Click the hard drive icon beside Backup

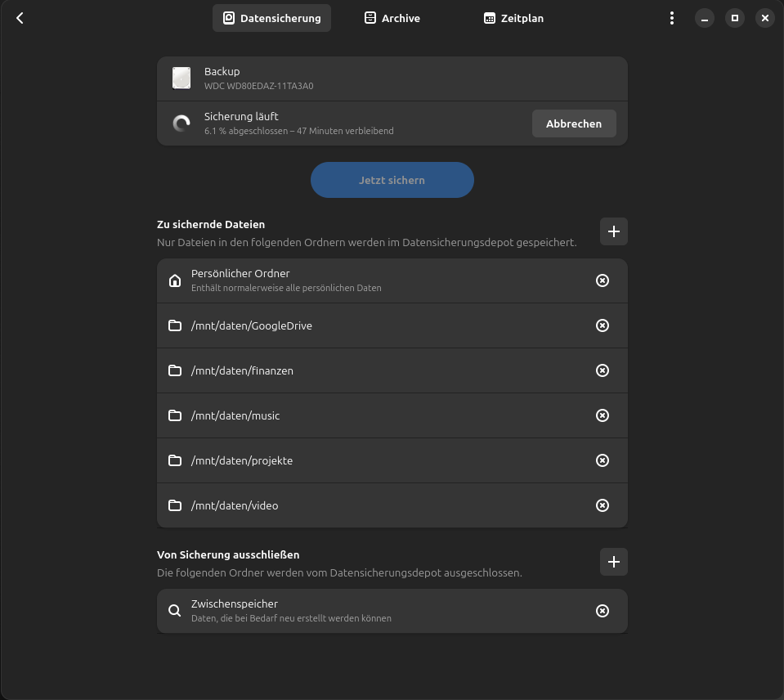(x=181, y=79)
